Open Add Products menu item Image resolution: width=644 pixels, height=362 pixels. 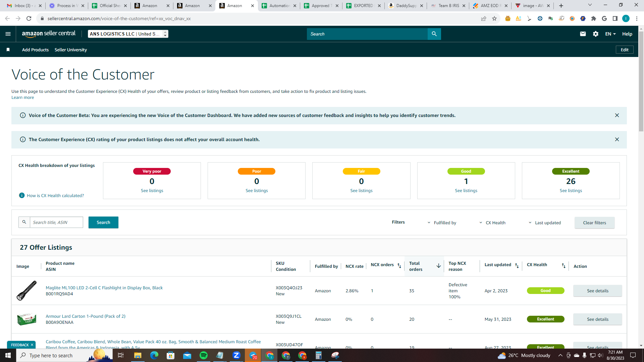(x=35, y=50)
